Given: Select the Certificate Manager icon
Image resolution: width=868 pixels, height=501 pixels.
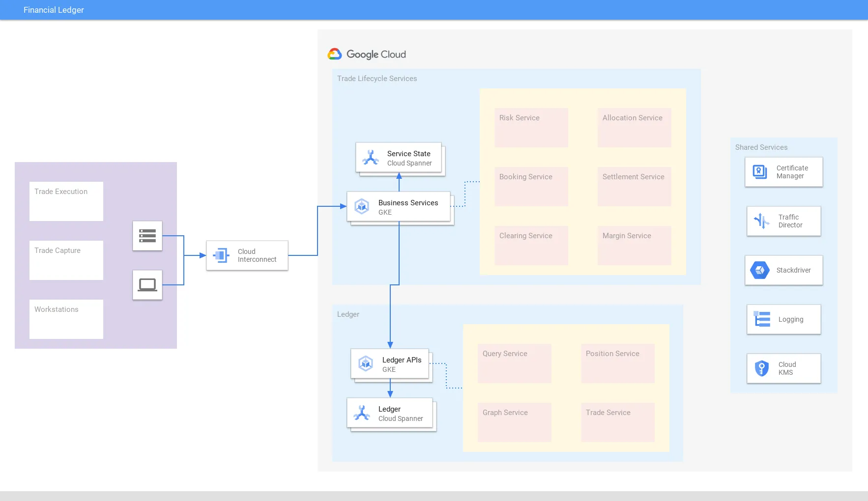Looking at the screenshot, I should tap(760, 172).
